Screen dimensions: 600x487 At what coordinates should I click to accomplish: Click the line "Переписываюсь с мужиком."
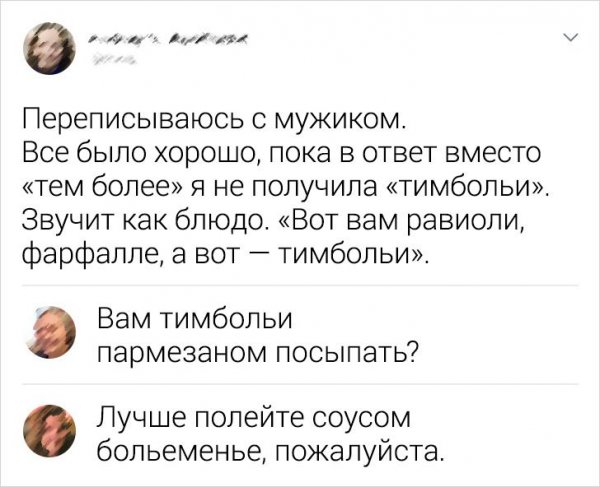coord(212,124)
